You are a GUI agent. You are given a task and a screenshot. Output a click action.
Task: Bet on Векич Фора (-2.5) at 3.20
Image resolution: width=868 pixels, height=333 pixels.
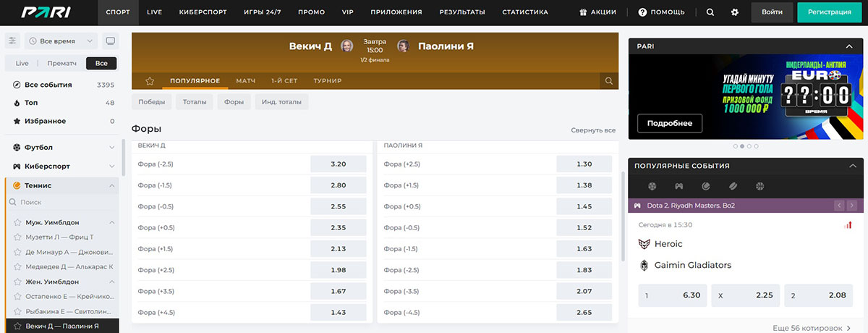click(338, 164)
